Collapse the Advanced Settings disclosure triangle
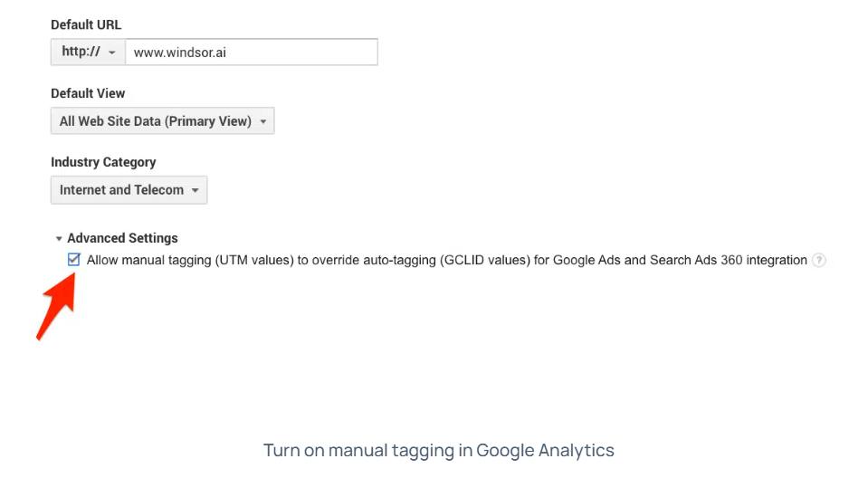The image size is (868, 478). 59,239
